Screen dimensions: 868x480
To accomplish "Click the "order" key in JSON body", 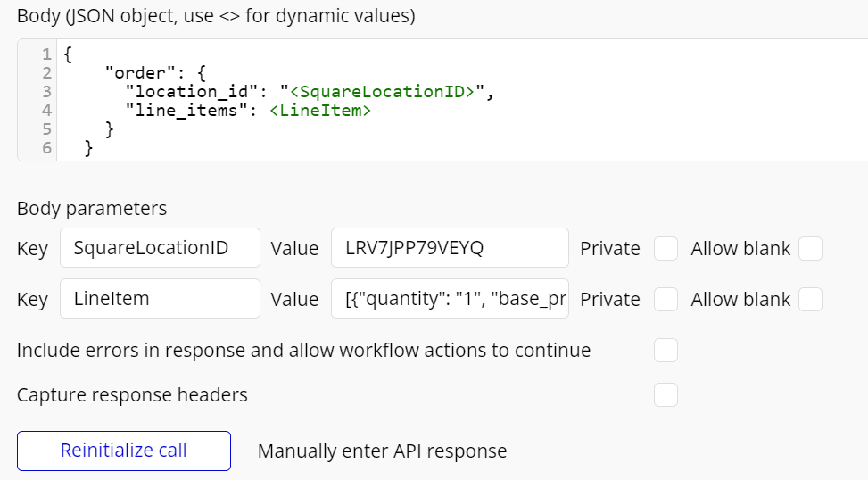I will click(x=133, y=73).
